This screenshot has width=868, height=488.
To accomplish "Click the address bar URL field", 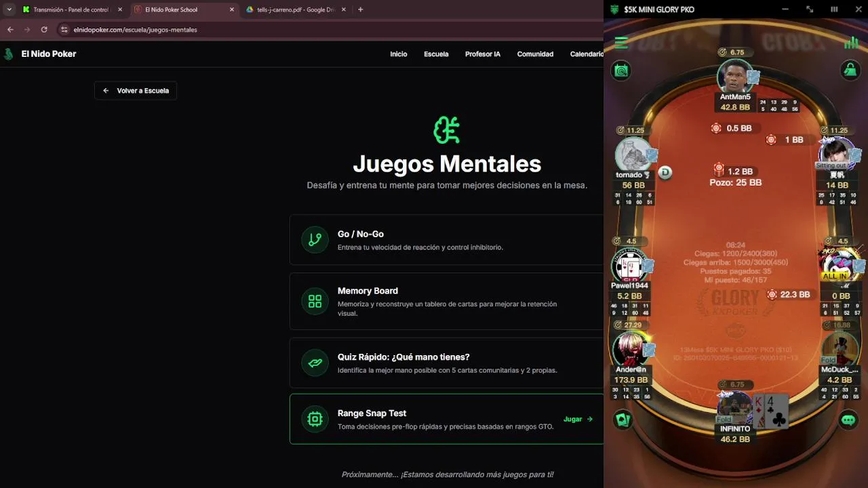I will (x=329, y=30).
